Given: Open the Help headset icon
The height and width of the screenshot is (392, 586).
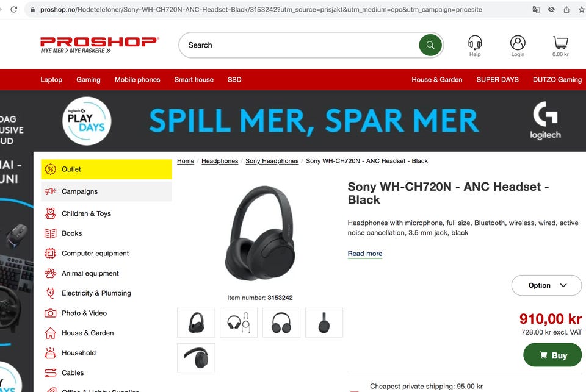Looking at the screenshot, I should (475, 46).
